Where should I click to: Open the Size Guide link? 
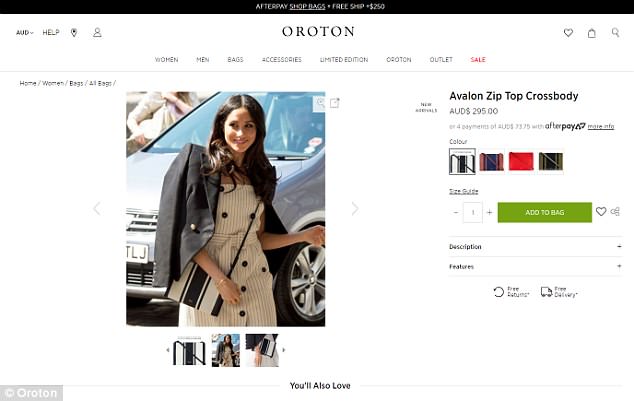[x=464, y=191]
